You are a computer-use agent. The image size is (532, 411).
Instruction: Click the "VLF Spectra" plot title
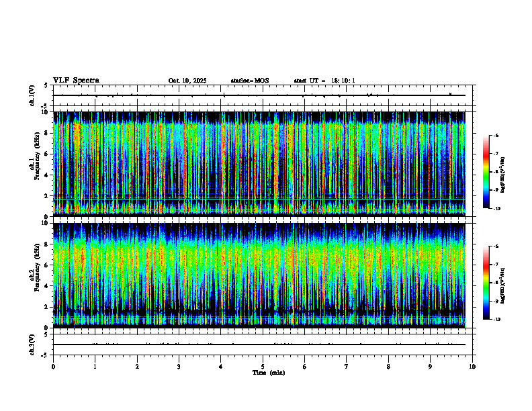click(x=76, y=81)
